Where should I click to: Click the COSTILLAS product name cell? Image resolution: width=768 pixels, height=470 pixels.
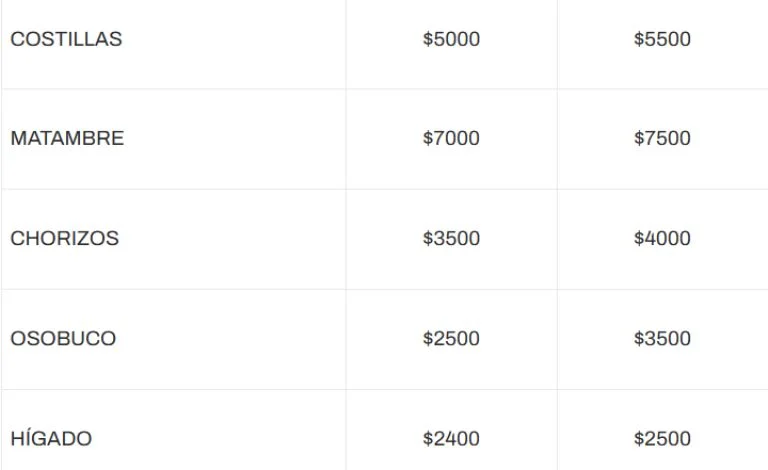click(x=66, y=39)
